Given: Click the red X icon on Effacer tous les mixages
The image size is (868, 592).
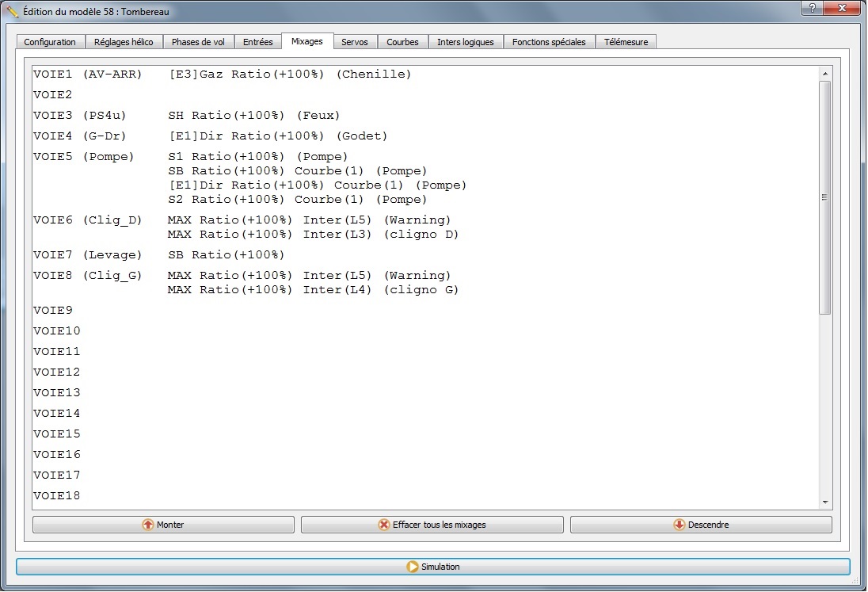Looking at the screenshot, I should click(384, 525).
